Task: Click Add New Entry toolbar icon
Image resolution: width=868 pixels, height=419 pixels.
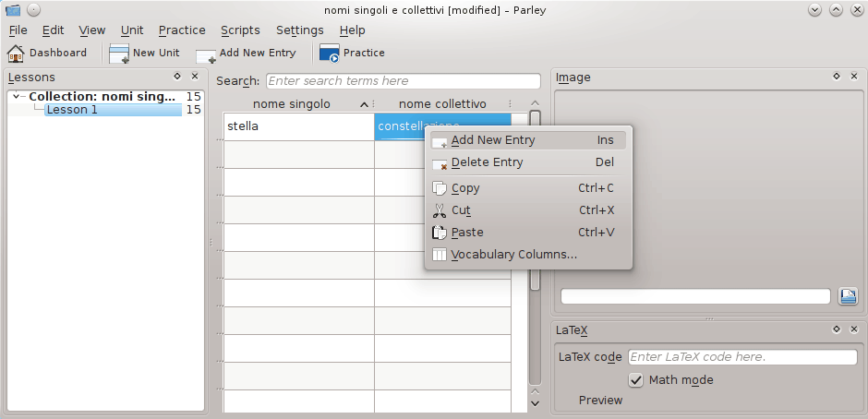Action: pos(206,54)
